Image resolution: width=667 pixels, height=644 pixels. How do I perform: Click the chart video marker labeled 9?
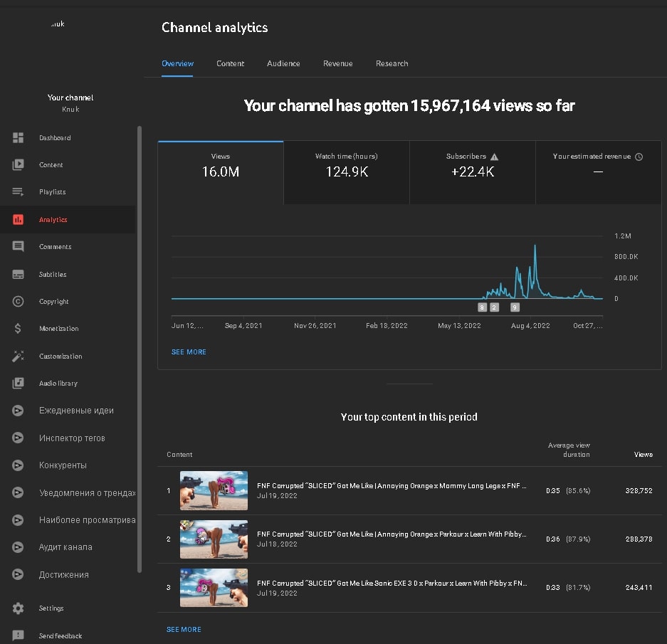pyautogui.click(x=515, y=307)
